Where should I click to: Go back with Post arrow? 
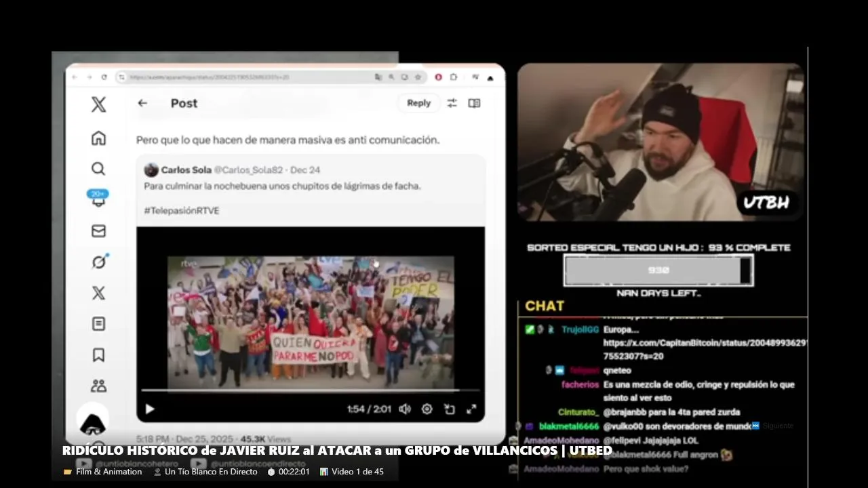[x=142, y=103]
